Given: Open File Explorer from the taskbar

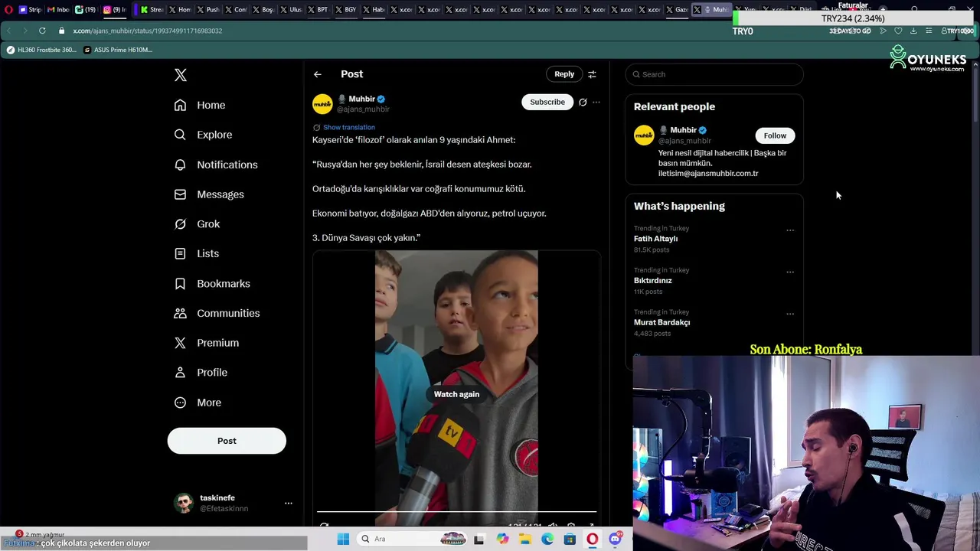Looking at the screenshot, I should pyautogui.click(x=525, y=539).
